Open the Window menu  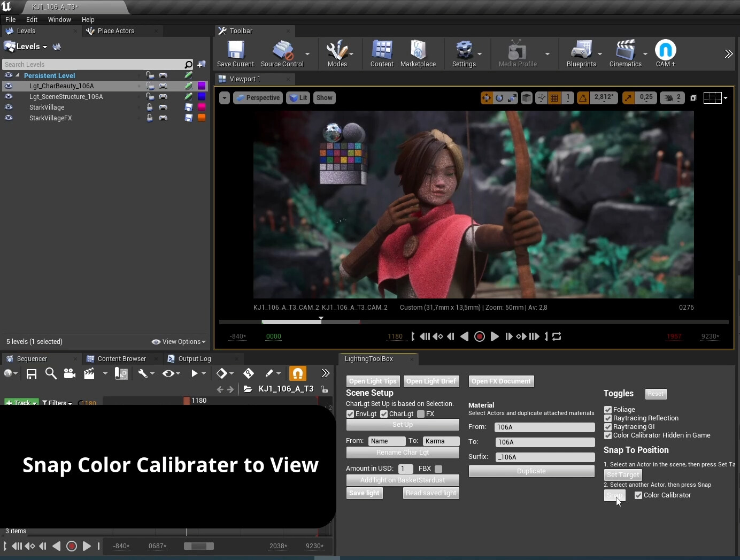(x=59, y=20)
